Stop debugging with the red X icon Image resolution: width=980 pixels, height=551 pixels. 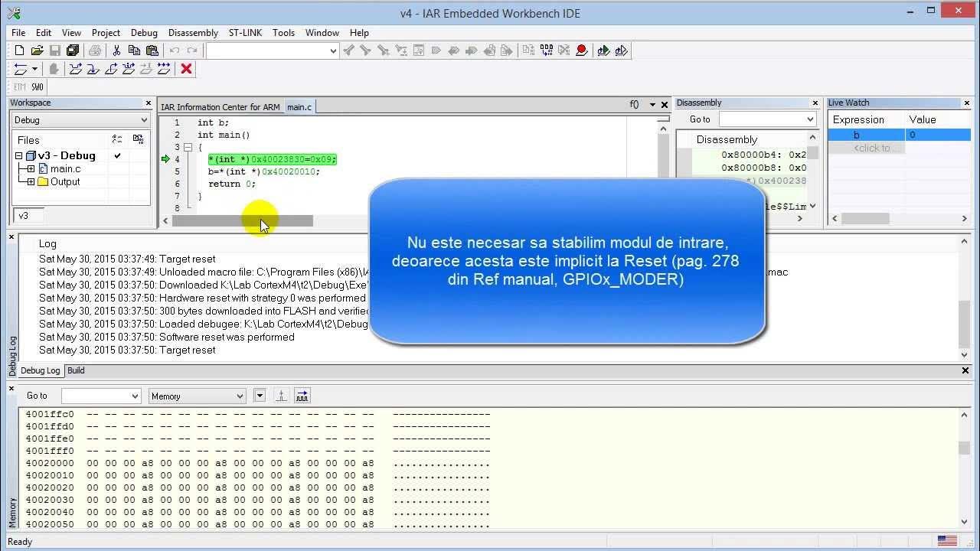click(x=186, y=69)
